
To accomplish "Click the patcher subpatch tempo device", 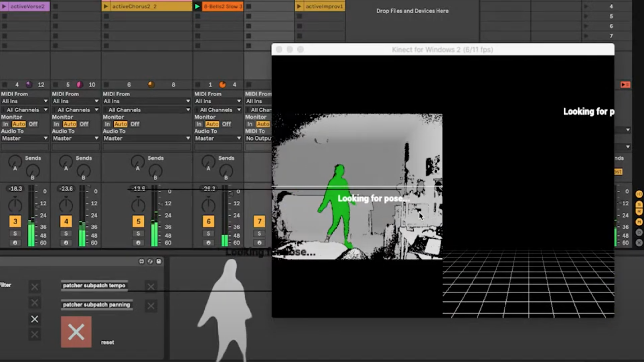I will point(94,285).
